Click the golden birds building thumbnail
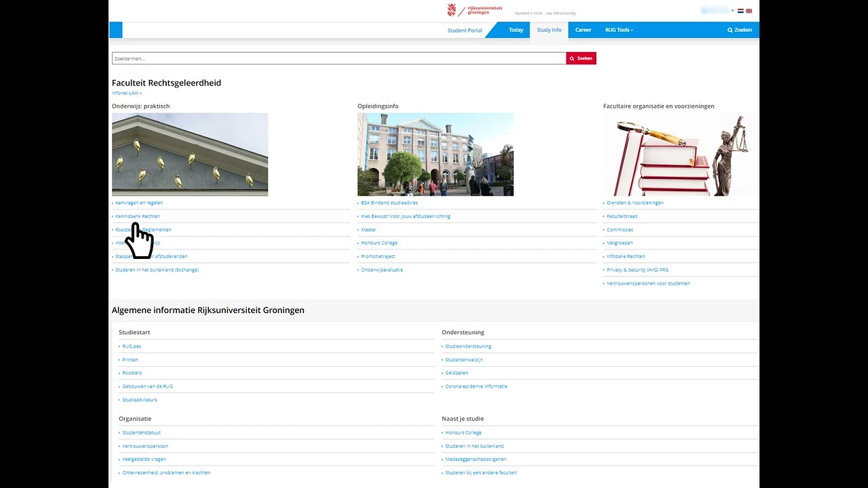The height and width of the screenshot is (488, 868). (x=190, y=155)
